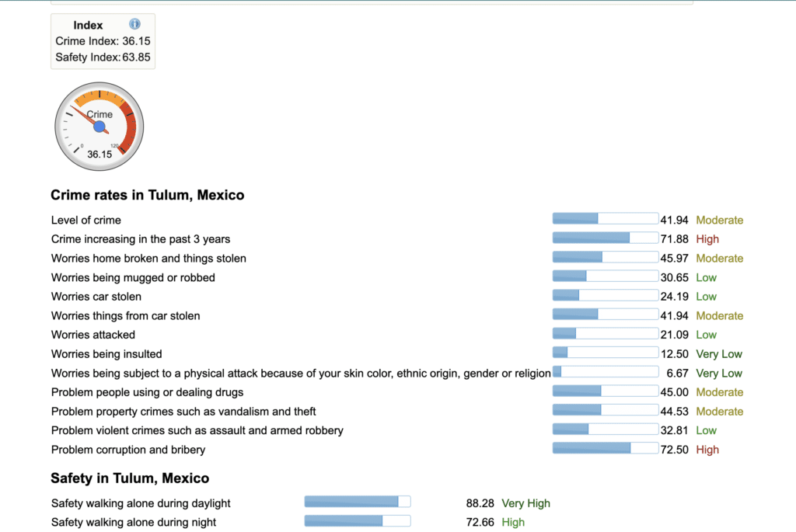The image size is (796, 532).
Task: Click the Problem corruption and bribery bar
Action: (606, 448)
